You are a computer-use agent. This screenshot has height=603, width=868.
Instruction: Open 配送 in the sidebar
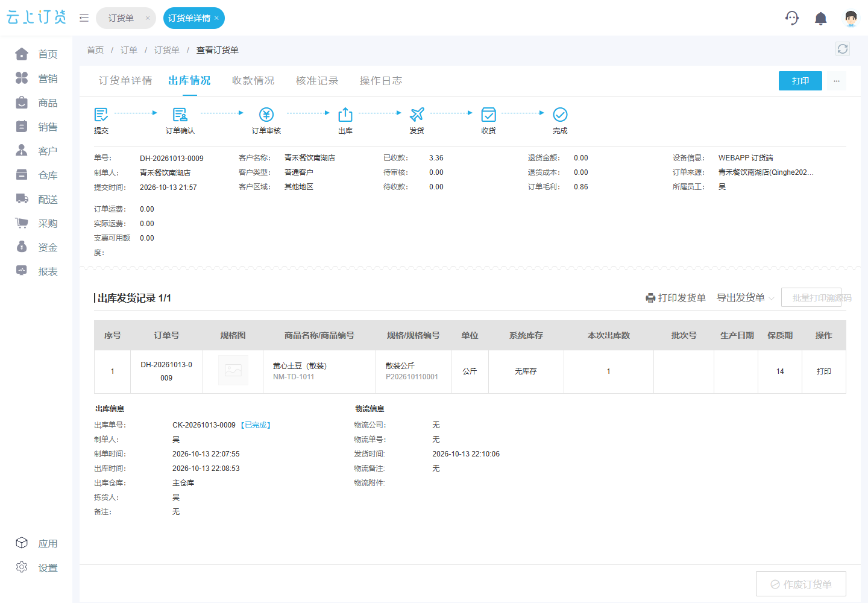[36, 199]
